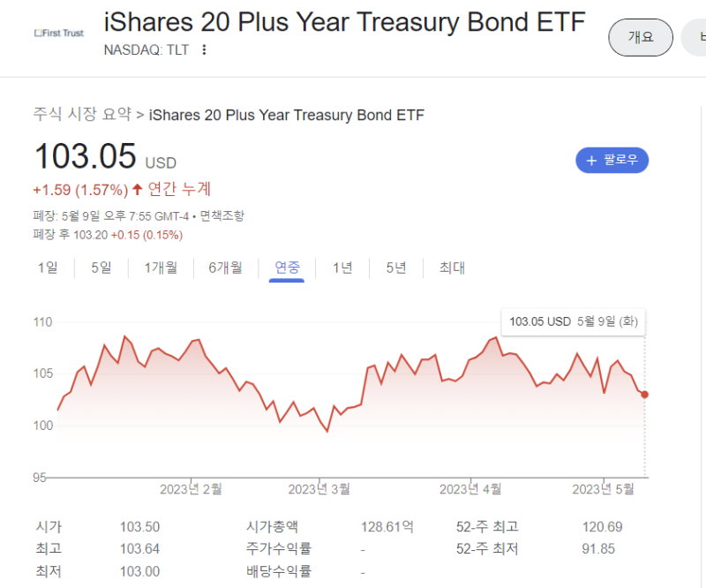Screen dimensions: 706x588
Task: Reselect the highlighted 연중 range
Action: (x=286, y=268)
